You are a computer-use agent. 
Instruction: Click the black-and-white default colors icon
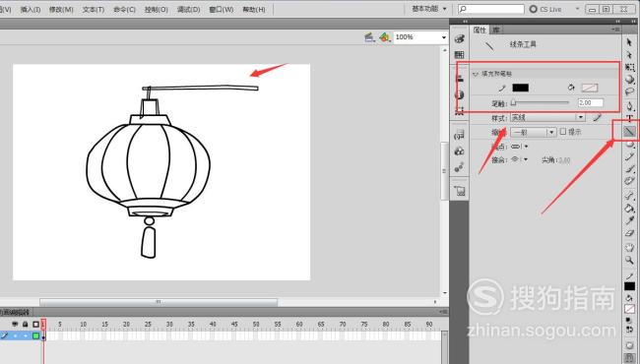(x=628, y=321)
